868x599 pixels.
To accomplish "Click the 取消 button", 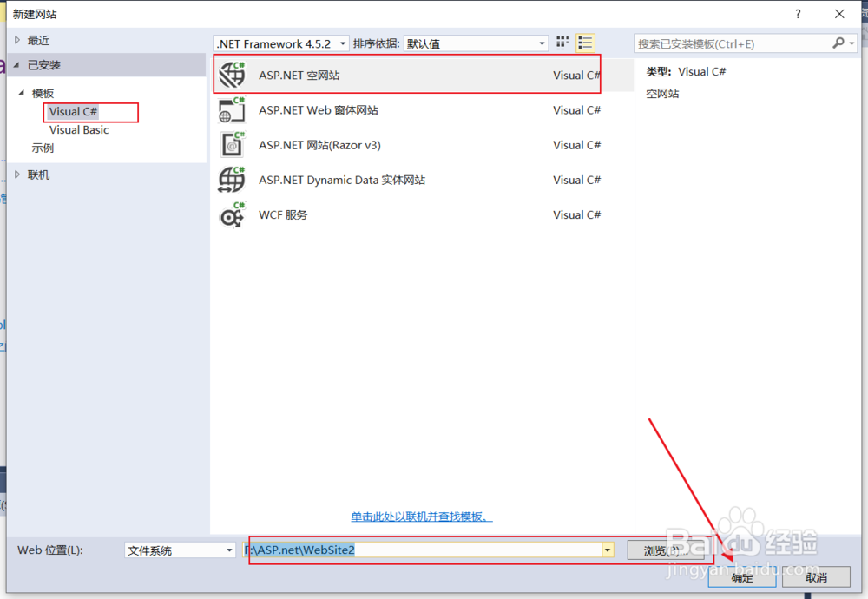I will point(816,577).
